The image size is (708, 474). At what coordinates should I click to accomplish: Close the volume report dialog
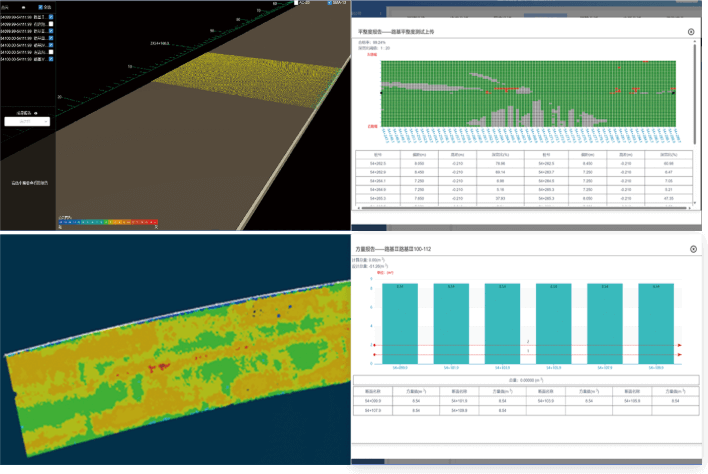[691, 248]
